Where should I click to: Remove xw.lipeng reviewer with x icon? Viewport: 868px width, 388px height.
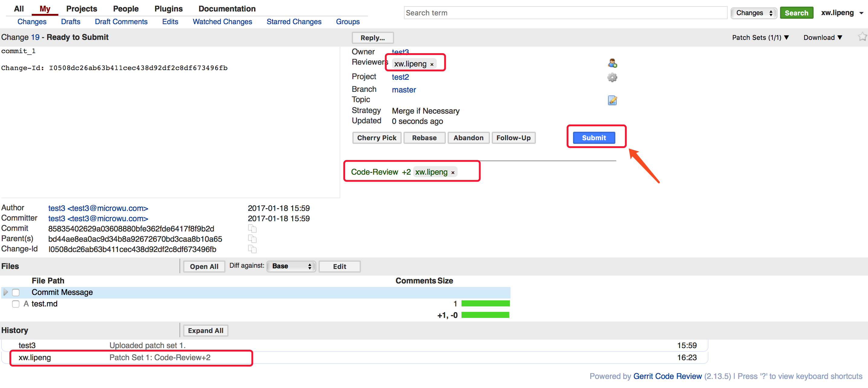click(x=432, y=64)
